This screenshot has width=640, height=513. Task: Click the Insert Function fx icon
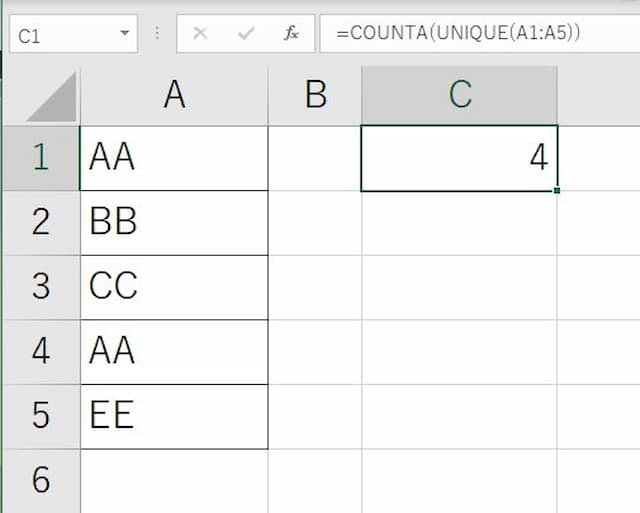point(291,34)
